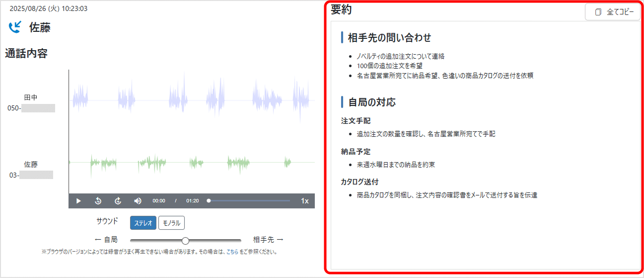The width and height of the screenshot is (644, 278).
Task: Change playback speed 1x
Action: click(x=305, y=201)
